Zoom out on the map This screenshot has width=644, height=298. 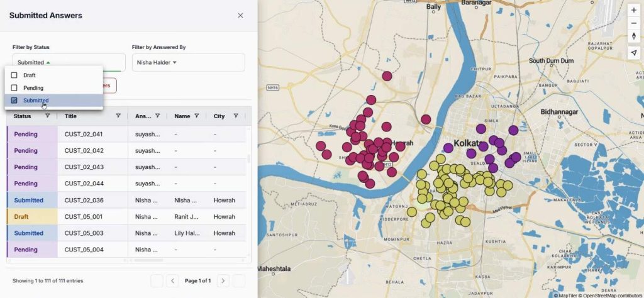[633, 23]
